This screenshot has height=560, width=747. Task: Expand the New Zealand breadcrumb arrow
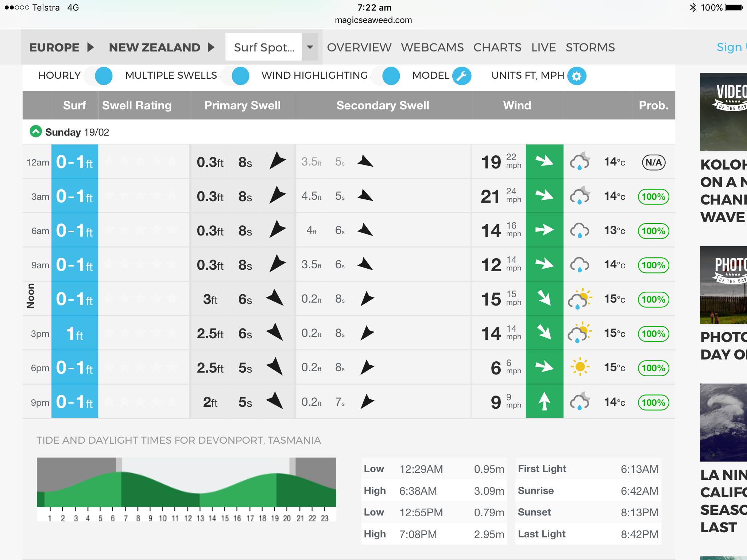[211, 47]
